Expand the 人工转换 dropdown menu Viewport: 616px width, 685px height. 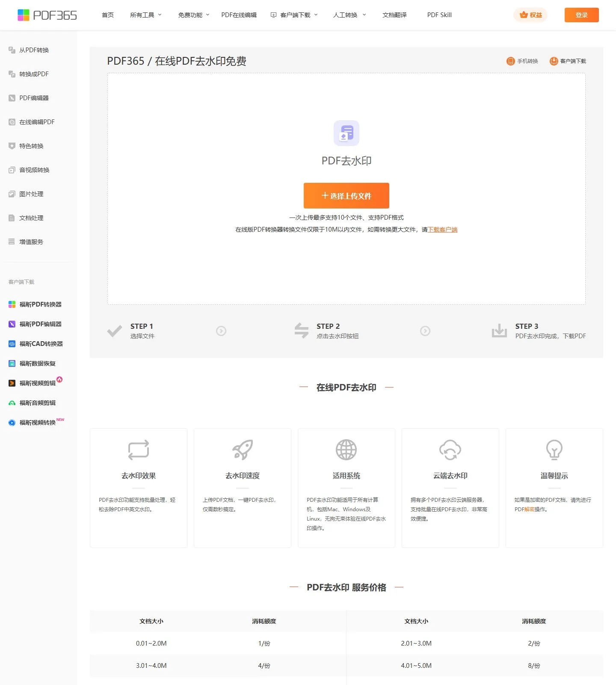349,15
